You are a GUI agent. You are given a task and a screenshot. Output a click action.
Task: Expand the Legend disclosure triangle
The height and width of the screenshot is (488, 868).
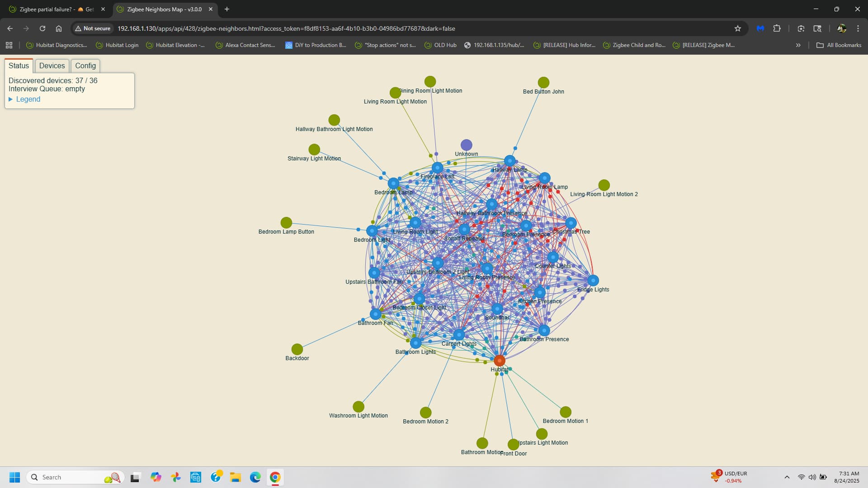tap(10, 99)
